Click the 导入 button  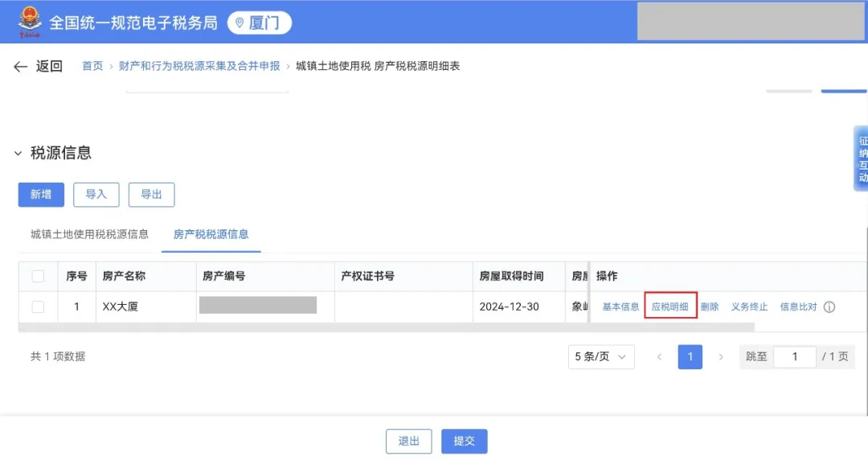pyautogui.click(x=96, y=195)
